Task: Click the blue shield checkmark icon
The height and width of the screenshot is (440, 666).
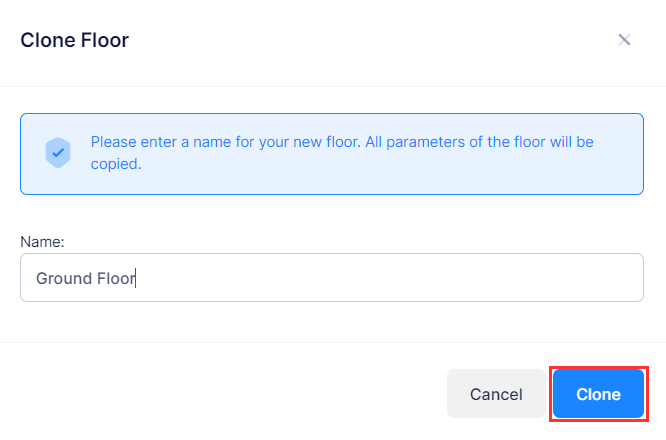Action: pos(58,153)
